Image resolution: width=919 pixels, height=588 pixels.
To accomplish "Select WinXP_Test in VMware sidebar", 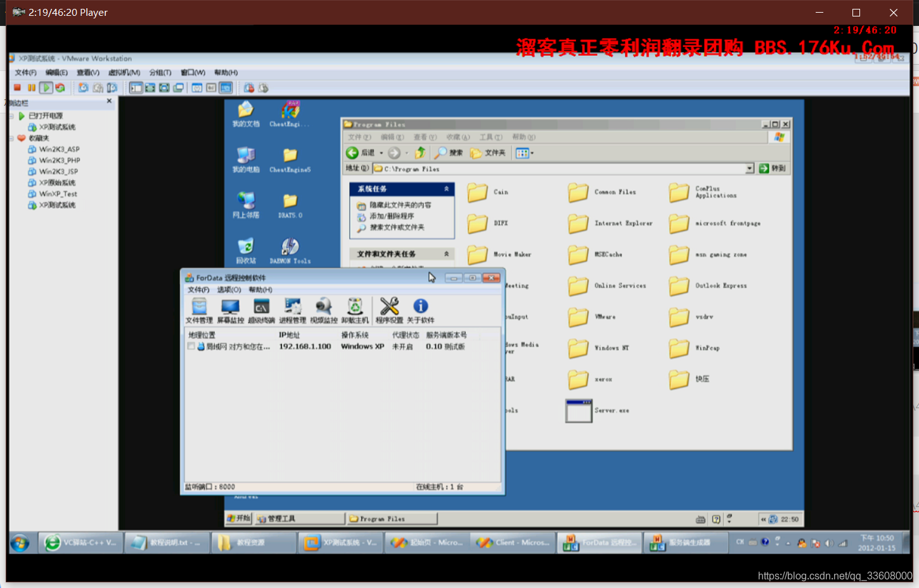I will pos(53,194).
